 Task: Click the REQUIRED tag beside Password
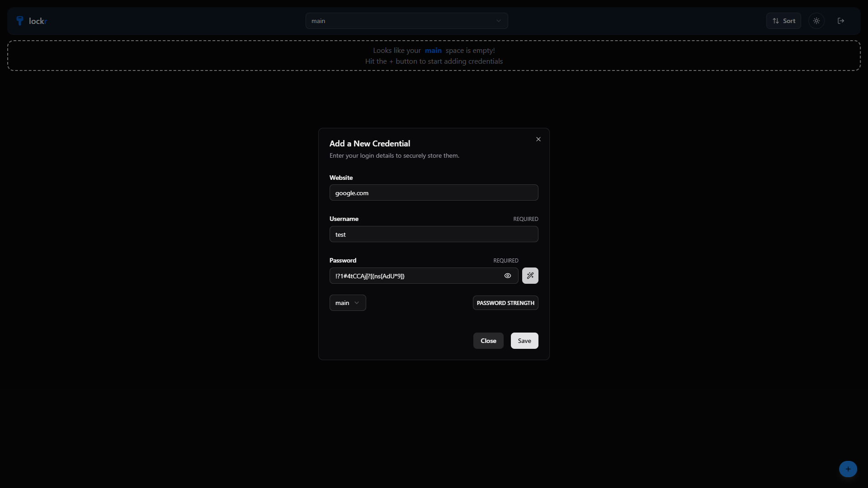[506, 260]
